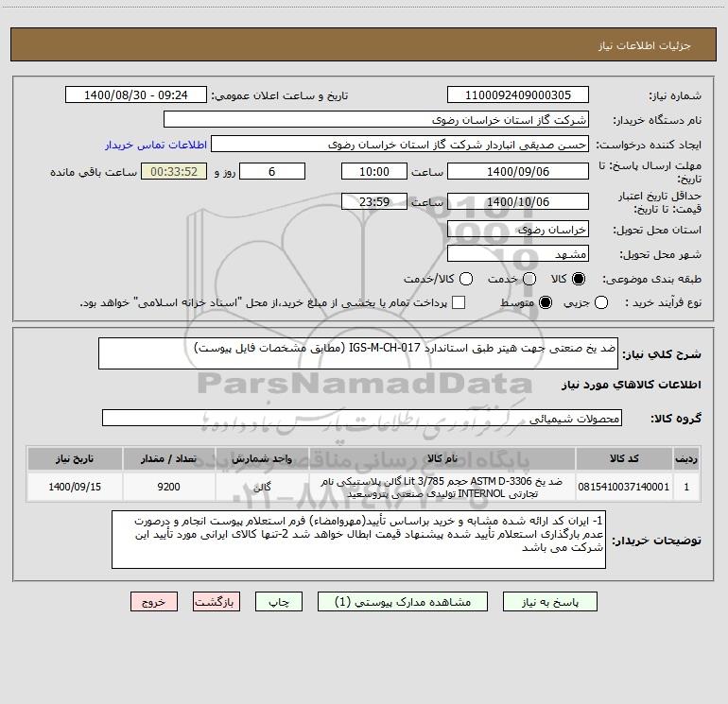Click the ردیف column header
The height and width of the screenshot is (704, 728).
pos(686,458)
